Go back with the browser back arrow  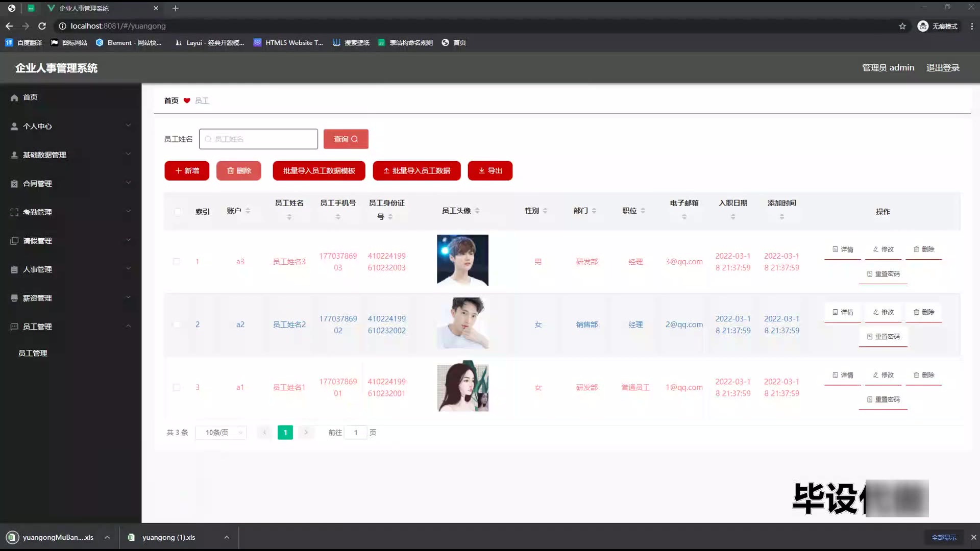pyautogui.click(x=9, y=26)
